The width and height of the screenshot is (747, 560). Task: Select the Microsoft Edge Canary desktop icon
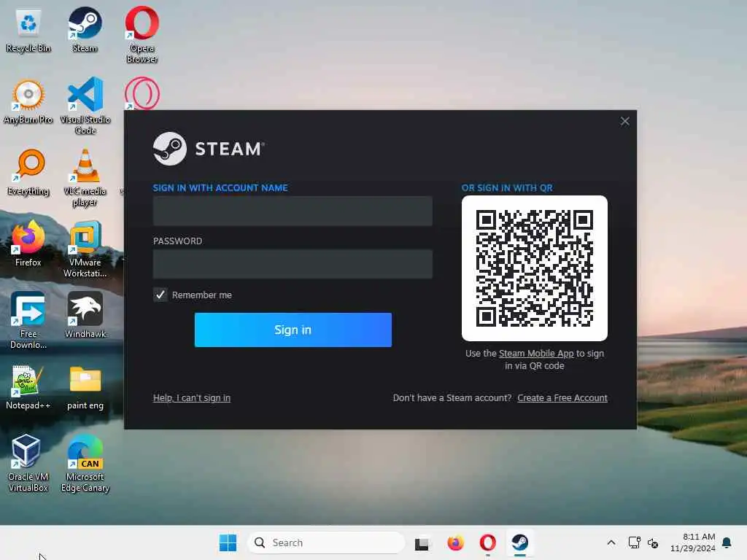point(85,463)
